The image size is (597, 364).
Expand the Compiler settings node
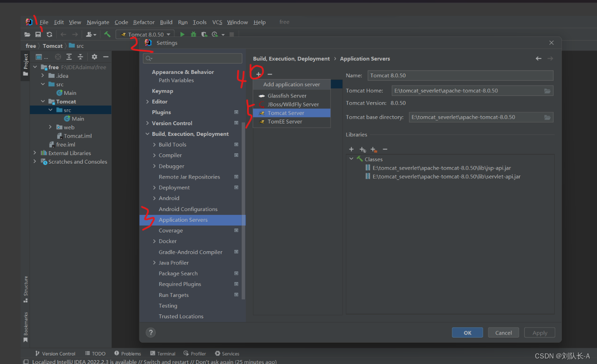pyautogui.click(x=154, y=155)
